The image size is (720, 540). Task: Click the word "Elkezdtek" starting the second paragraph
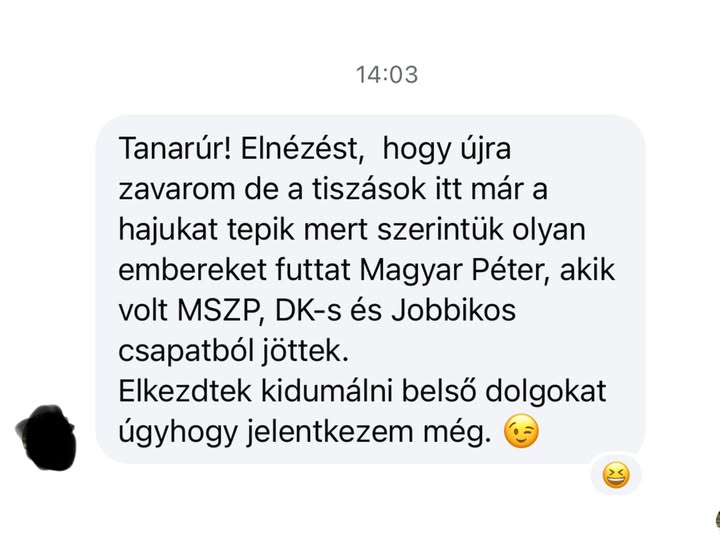(185, 391)
